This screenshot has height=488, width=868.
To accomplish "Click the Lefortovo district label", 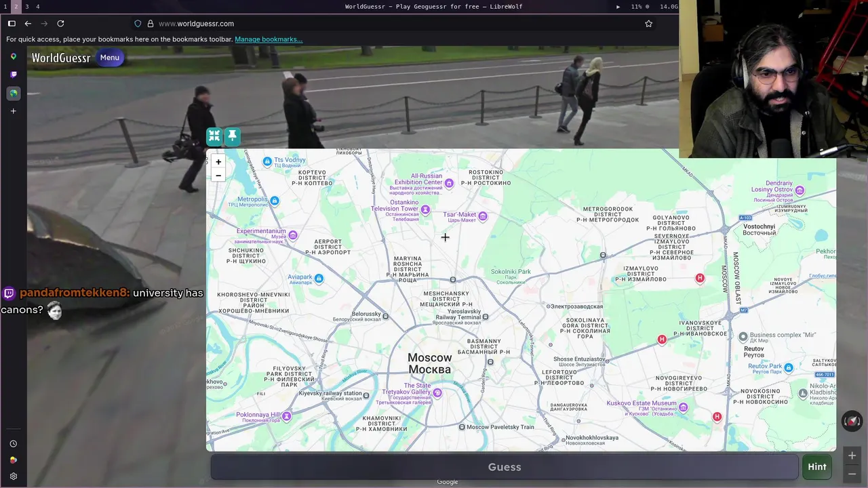I will pyautogui.click(x=559, y=378).
